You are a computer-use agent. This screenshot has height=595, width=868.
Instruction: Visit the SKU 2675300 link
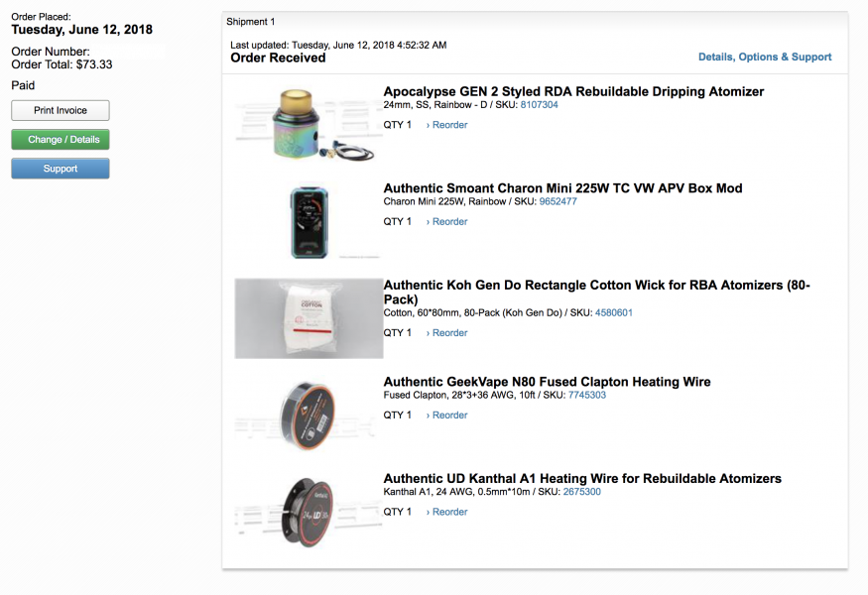point(581,492)
